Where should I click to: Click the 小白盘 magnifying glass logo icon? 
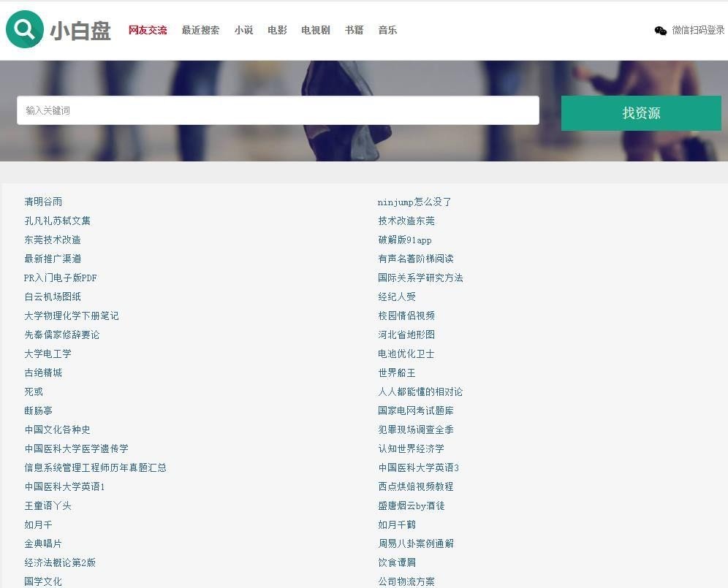click(x=24, y=30)
